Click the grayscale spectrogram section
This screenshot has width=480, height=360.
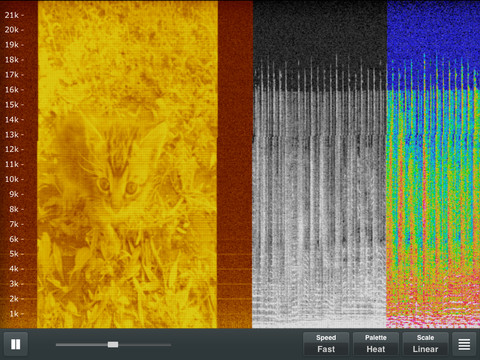pos(319,164)
